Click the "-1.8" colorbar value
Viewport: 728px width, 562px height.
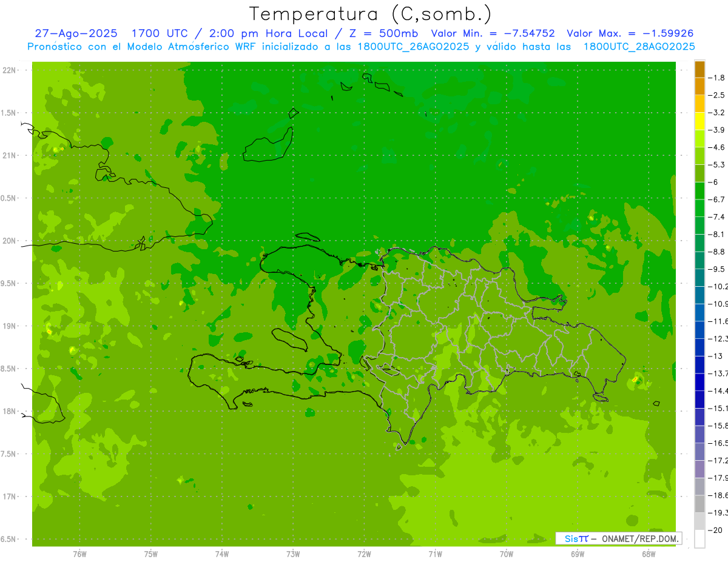click(x=717, y=78)
